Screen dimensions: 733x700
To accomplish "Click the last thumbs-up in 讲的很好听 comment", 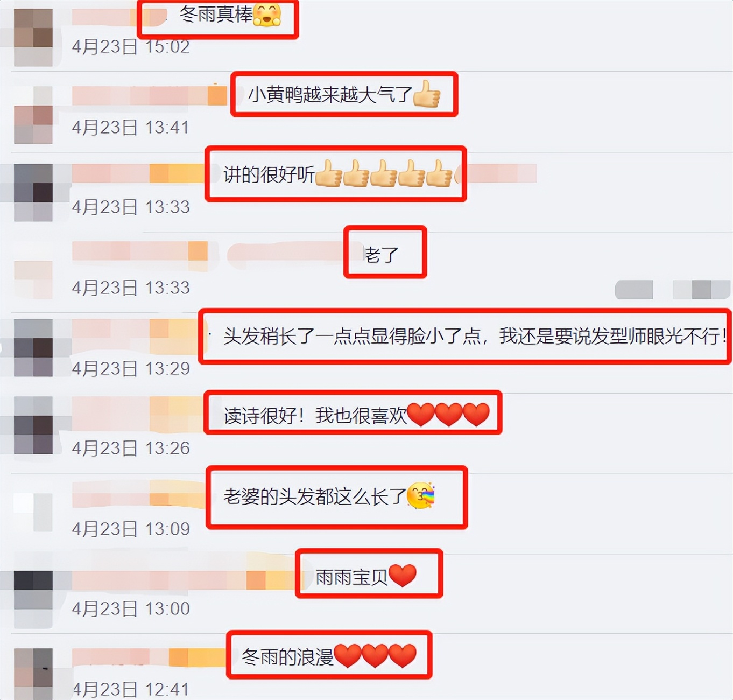I will (439, 173).
